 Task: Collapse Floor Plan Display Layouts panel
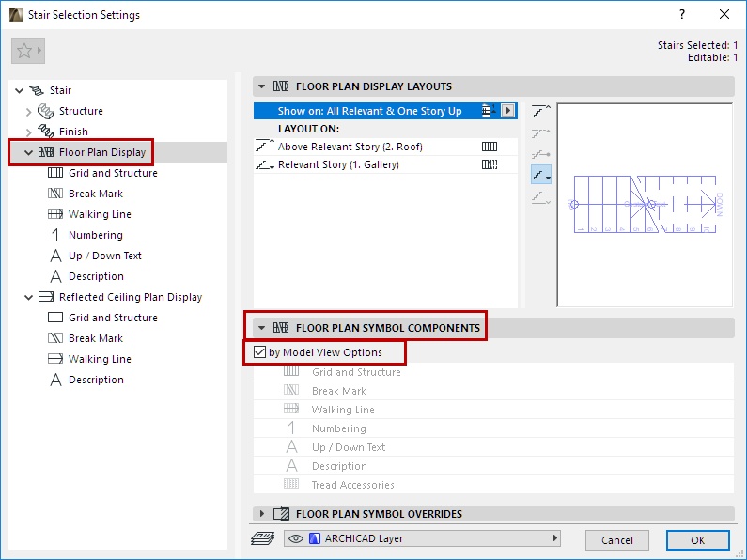point(261,86)
